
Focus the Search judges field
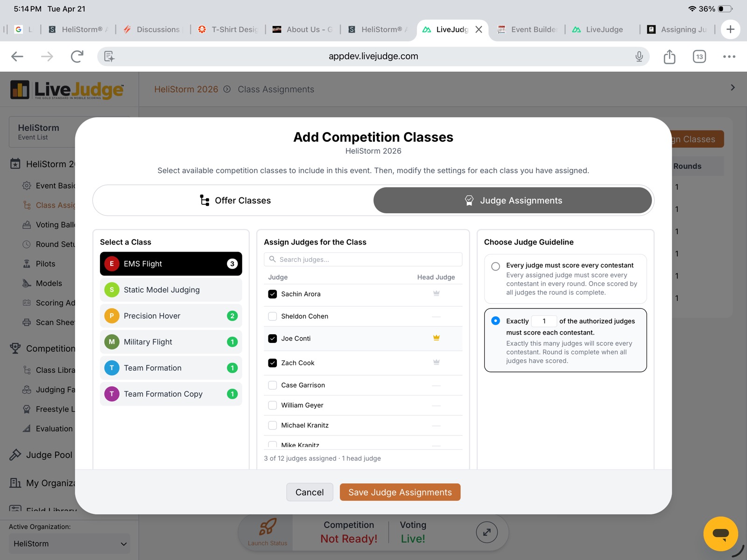(x=363, y=259)
